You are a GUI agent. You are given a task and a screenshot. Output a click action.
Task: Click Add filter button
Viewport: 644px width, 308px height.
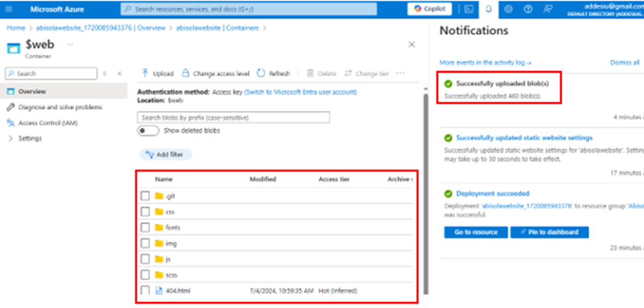[166, 154]
